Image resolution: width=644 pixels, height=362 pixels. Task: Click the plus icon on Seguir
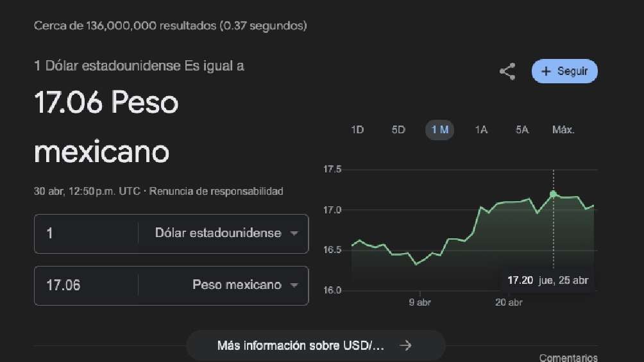[547, 71]
